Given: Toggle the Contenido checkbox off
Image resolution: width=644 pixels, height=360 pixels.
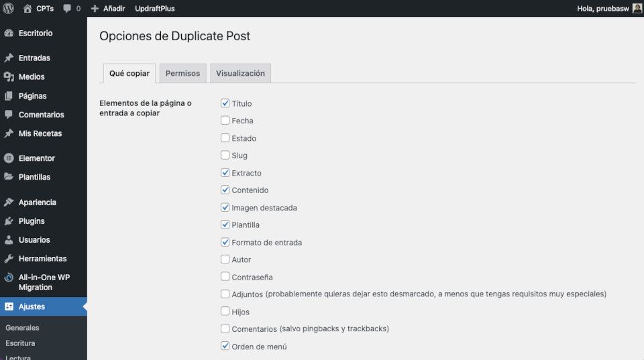Looking at the screenshot, I should coord(225,190).
